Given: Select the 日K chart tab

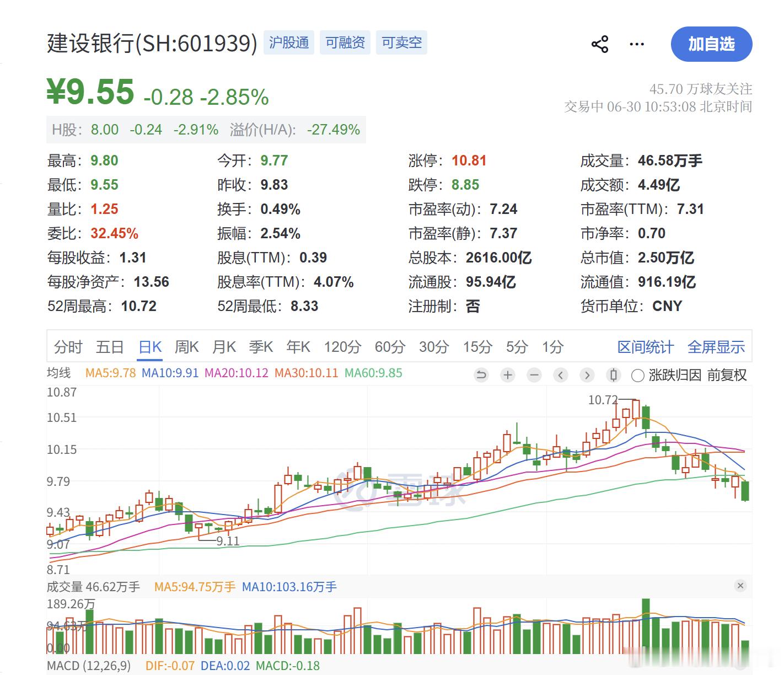Looking at the screenshot, I should point(150,347).
